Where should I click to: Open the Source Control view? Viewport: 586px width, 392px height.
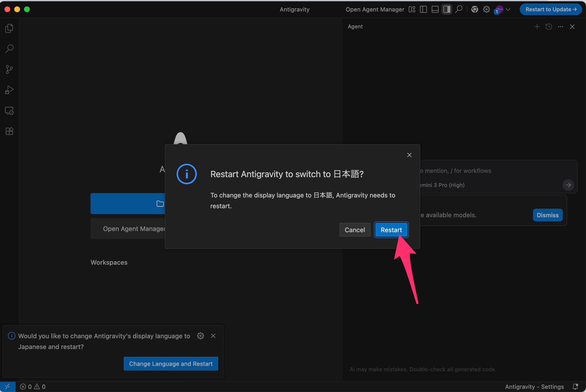tap(9, 69)
